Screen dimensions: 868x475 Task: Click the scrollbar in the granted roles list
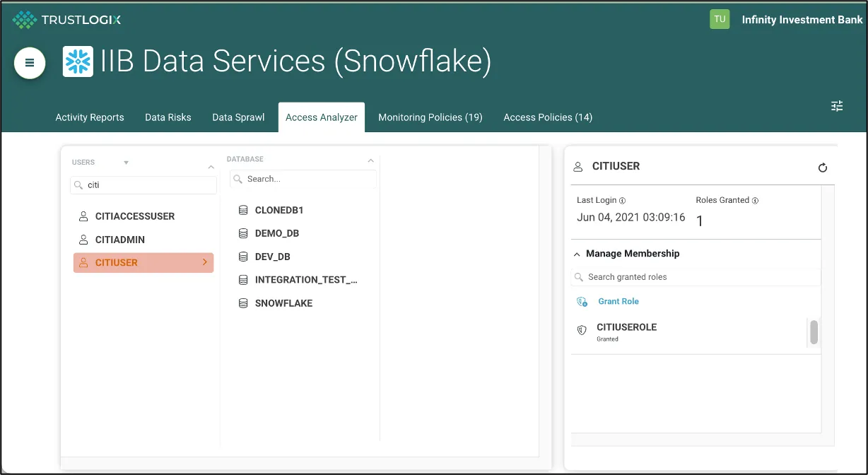[x=814, y=332]
